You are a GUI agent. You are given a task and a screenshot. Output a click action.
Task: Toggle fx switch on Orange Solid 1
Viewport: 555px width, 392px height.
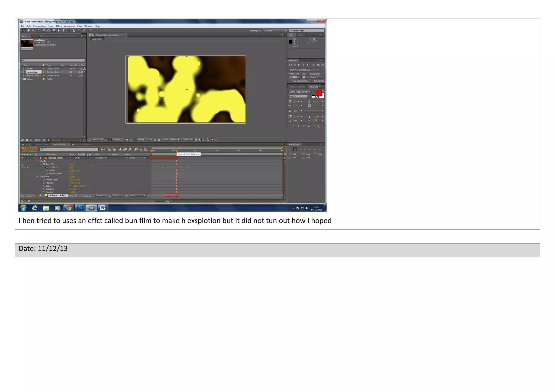click(79, 158)
